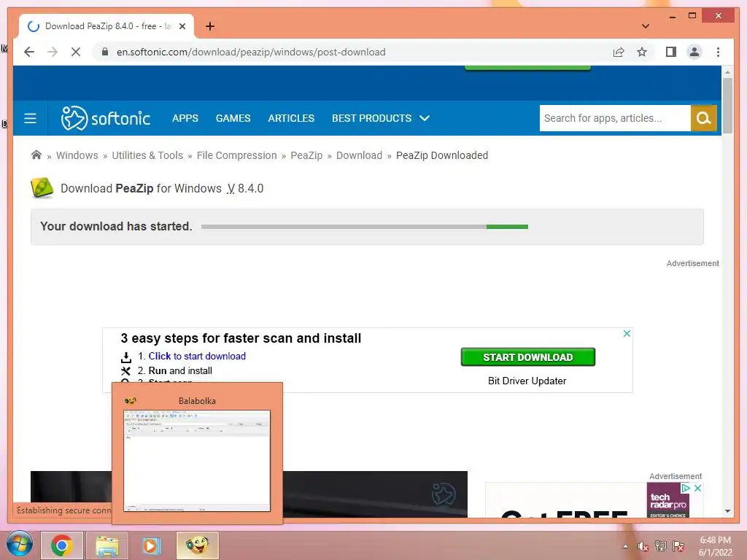
Task: Switch to Chrome in the taskbar
Action: (x=61, y=545)
